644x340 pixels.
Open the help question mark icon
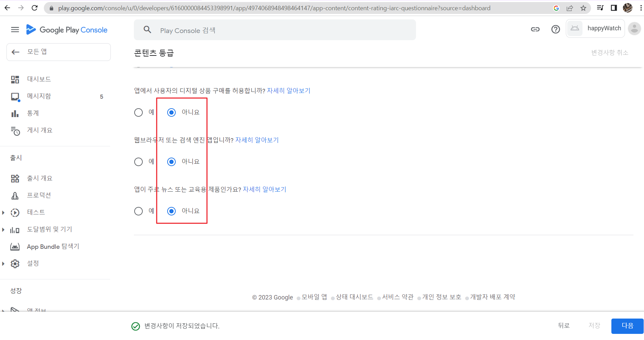[556, 29]
